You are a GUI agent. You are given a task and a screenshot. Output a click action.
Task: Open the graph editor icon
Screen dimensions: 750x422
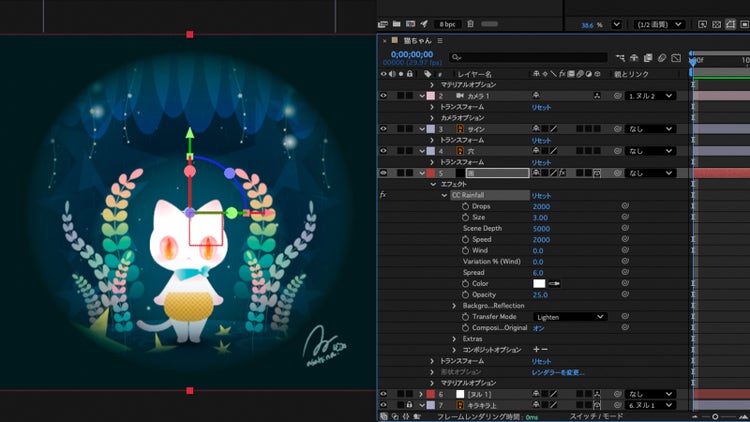676,58
